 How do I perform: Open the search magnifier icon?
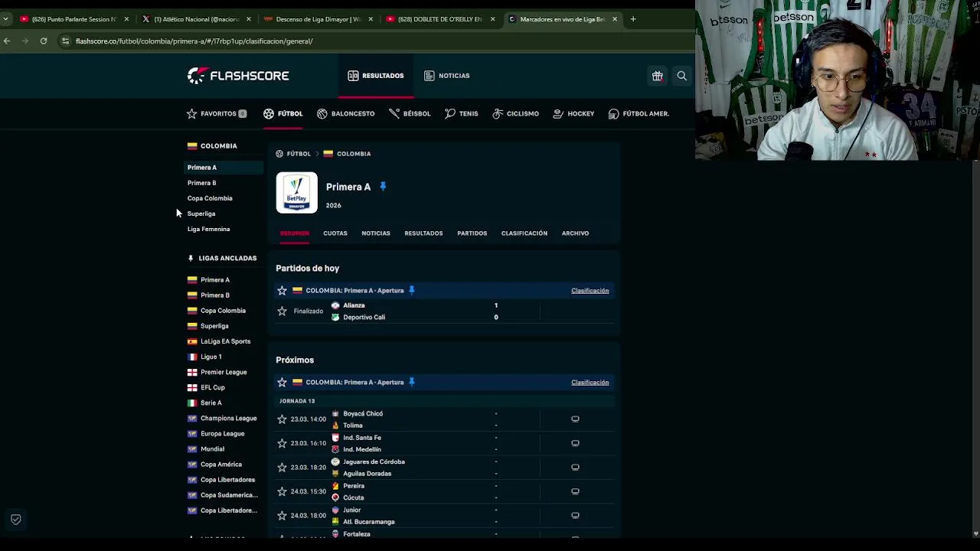pos(681,76)
